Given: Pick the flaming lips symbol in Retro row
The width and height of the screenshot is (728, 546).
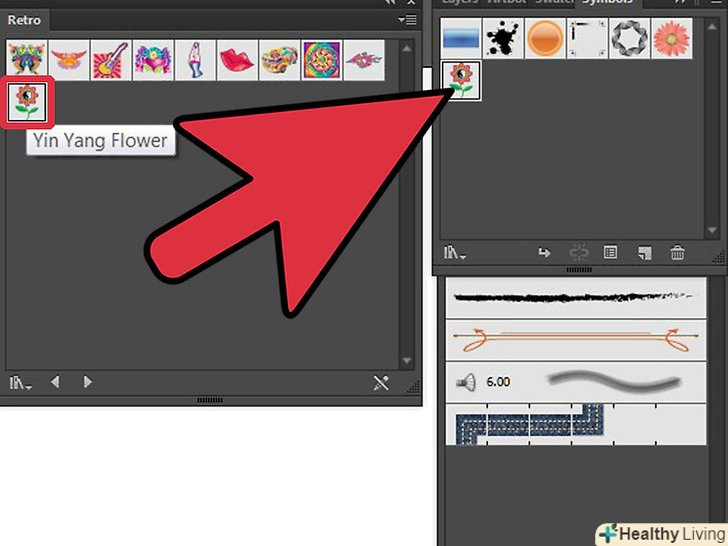Looking at the screenshot, I should (364, 60).
